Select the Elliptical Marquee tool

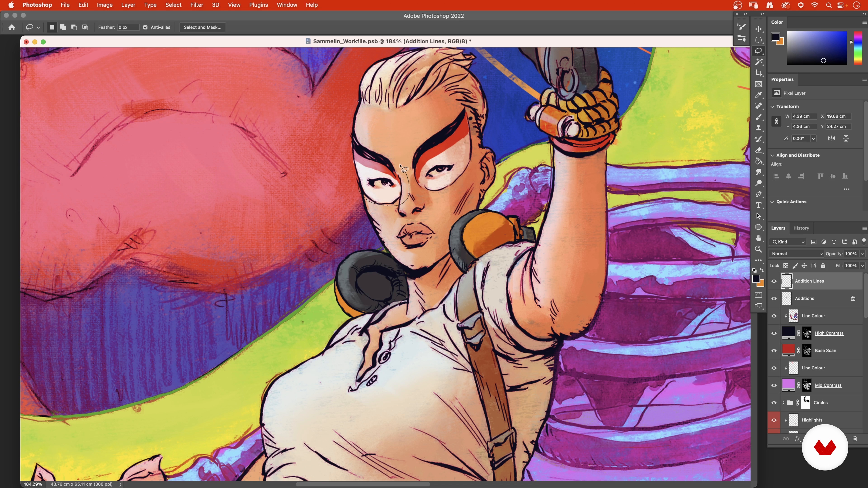click(759, 40)
